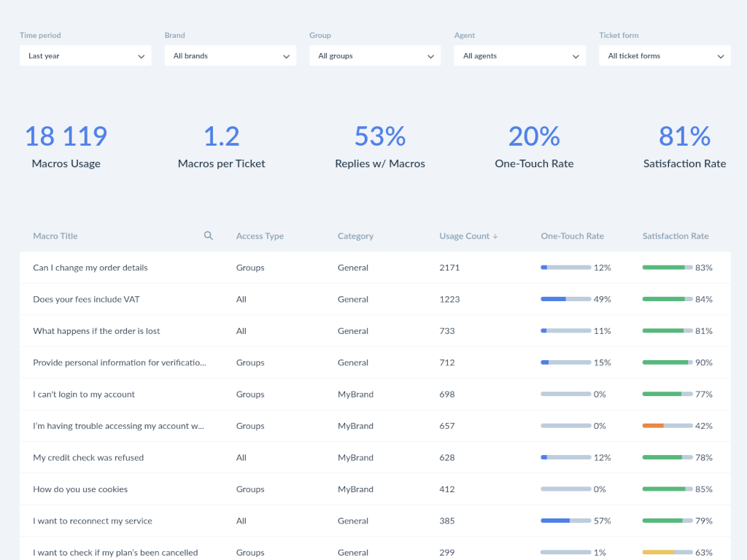Image resolution: width=747 pixels, height=560 pixels.
Task: Click the 20% One-Touch Rate metric
Action: coord(534,147)
